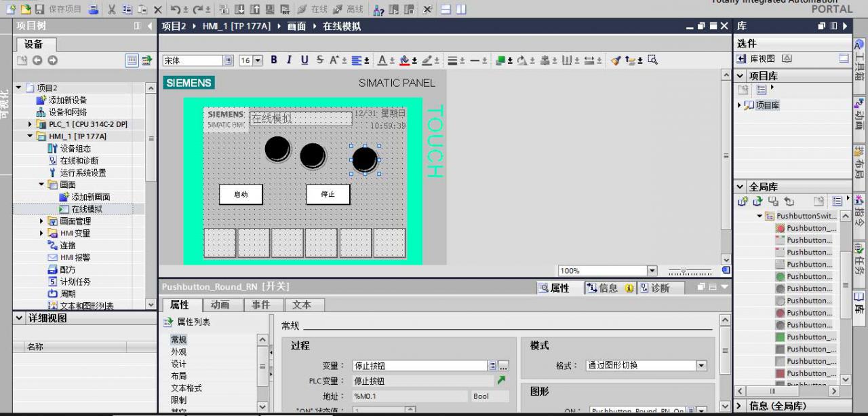Open the 100% zoom level dropdown
This screenshot has height=416, width=868.
click(x=652, y=271)
